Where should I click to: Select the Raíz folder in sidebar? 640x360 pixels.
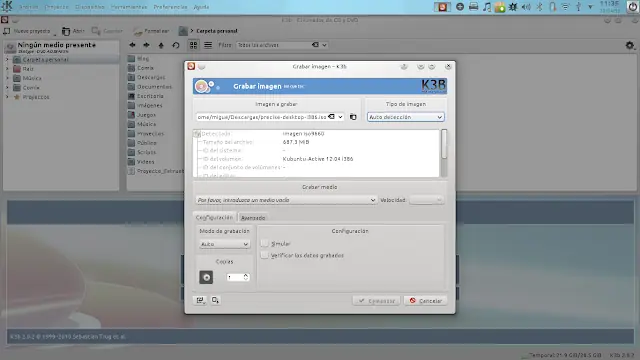click(x=28, y=69)
